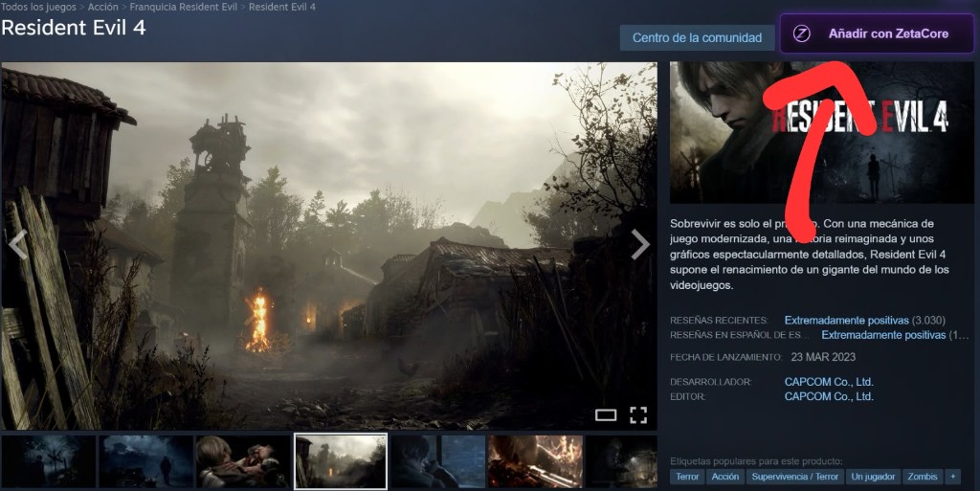Open Franquicia Resident Evil breadcrumb
This screenshot has width=980, height=491.
(x=183, y=7)
